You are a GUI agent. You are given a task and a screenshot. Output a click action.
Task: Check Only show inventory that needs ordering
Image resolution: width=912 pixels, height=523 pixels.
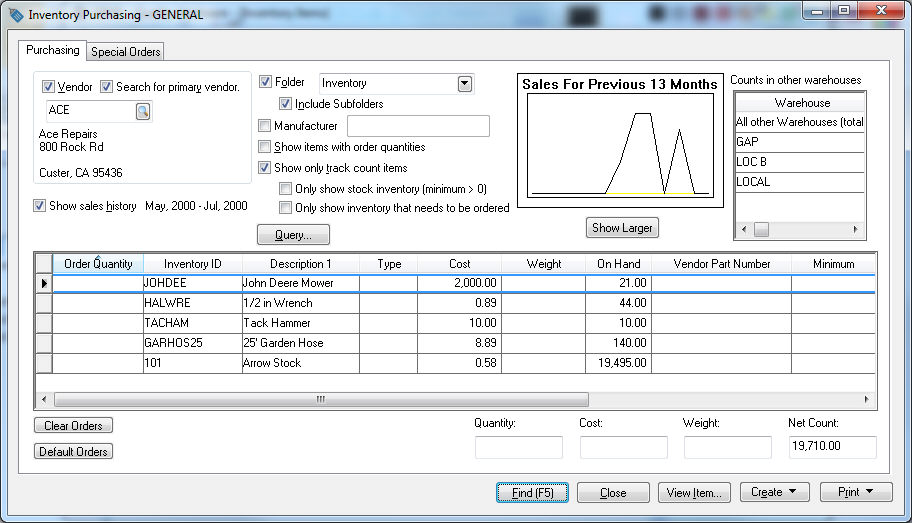[286, 208]
